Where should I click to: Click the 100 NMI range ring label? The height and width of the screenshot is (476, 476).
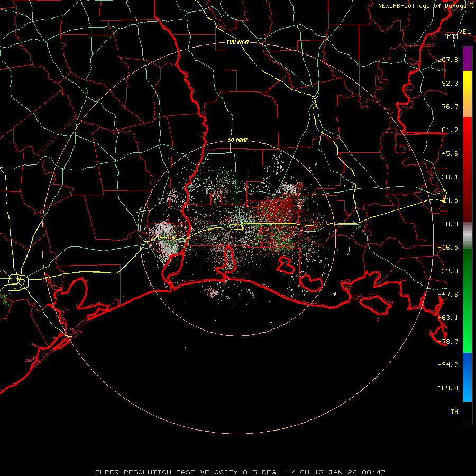[x=237, y=42]
